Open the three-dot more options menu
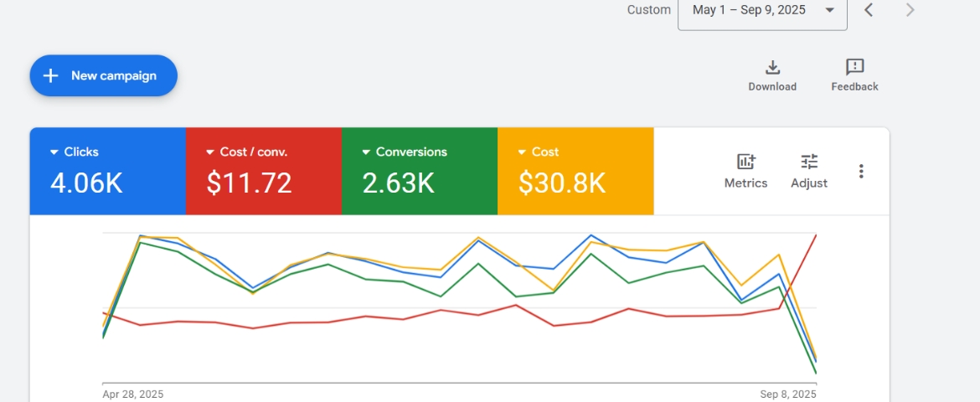 coord(861,172)
